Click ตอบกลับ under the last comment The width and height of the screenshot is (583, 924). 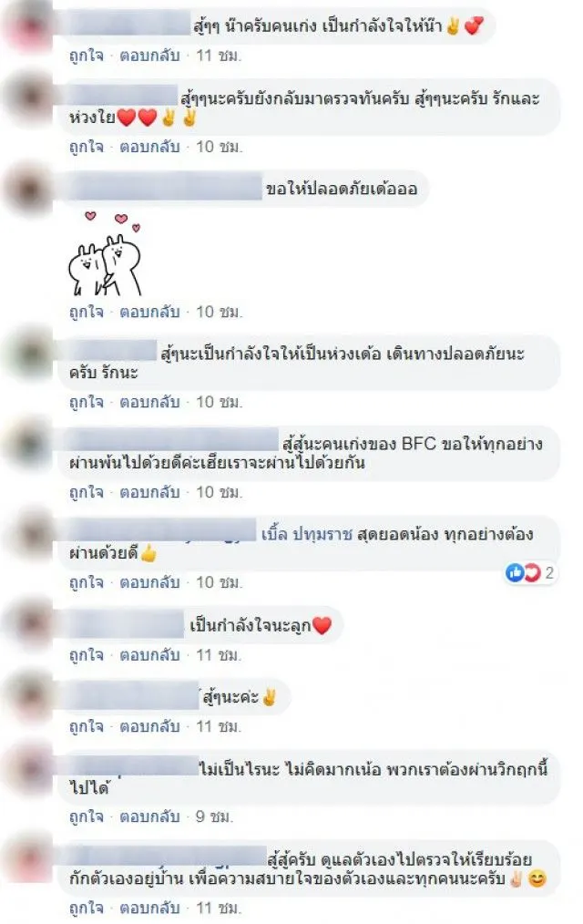(x=149, y=908)
